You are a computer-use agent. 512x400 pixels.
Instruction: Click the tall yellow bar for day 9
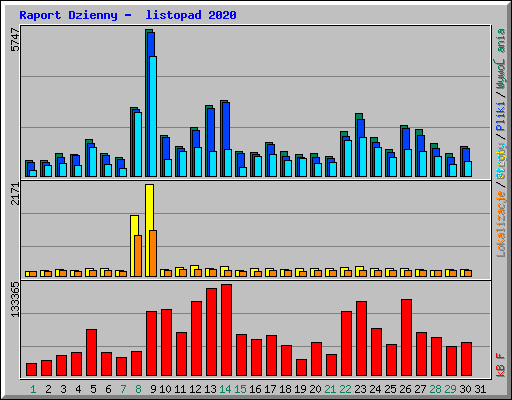[149, 230]
